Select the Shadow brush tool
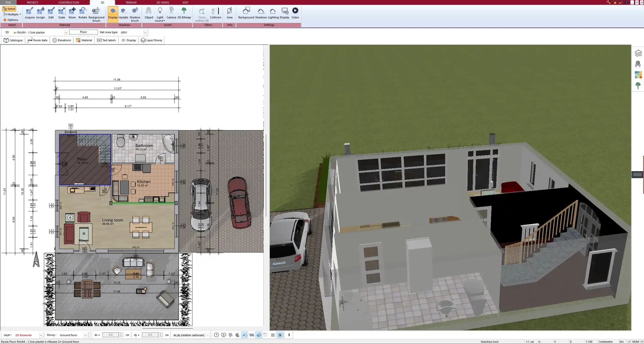This screenshot has height=344, width=644. click(x=135, y=14)
